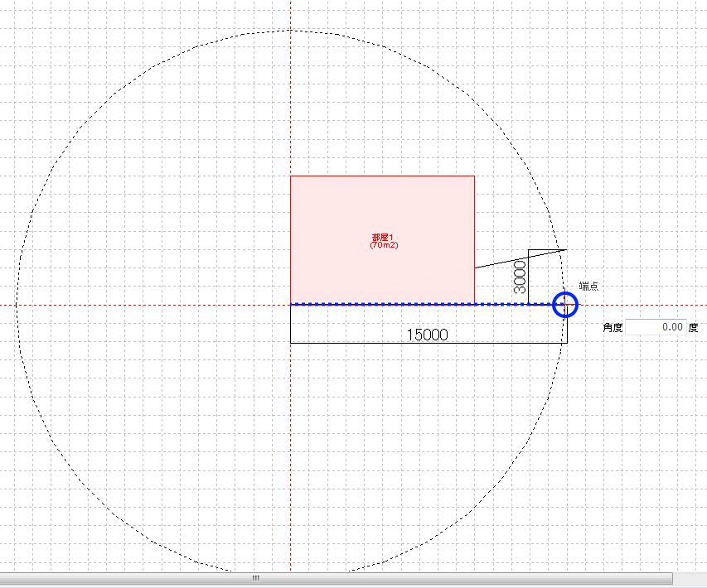This screenshot has width=707, height=588.
Task: Click the 15000 dimension text
Action: (x=427, y=335)
